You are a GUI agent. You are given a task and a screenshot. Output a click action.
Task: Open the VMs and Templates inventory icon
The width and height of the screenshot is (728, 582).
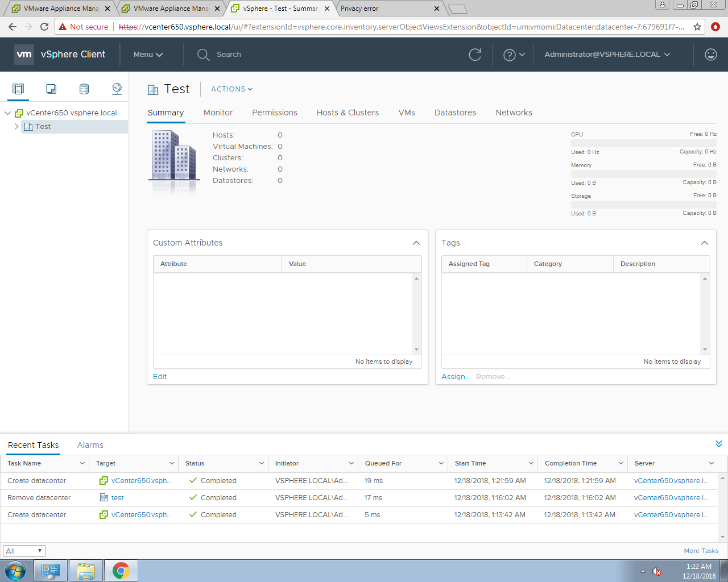[51, 89]
